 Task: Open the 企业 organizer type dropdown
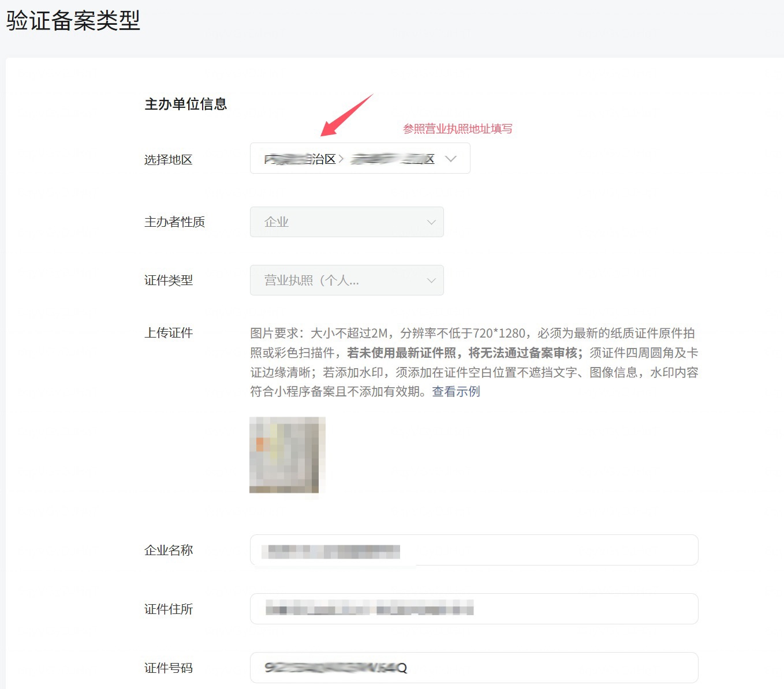pos(346,222)
